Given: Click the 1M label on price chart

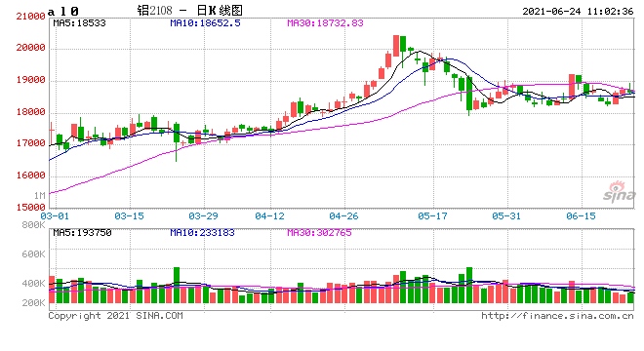Looking at the screenshot, I should [x=39, y=195].
